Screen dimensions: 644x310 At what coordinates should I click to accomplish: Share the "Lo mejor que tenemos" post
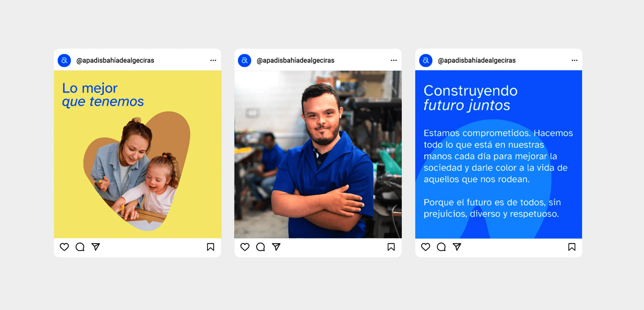[x=96, y=247]
